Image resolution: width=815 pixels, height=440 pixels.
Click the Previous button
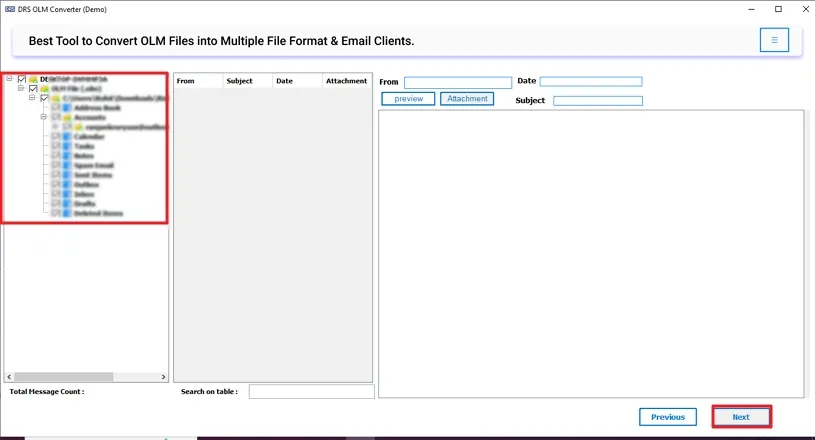(667, 417)
